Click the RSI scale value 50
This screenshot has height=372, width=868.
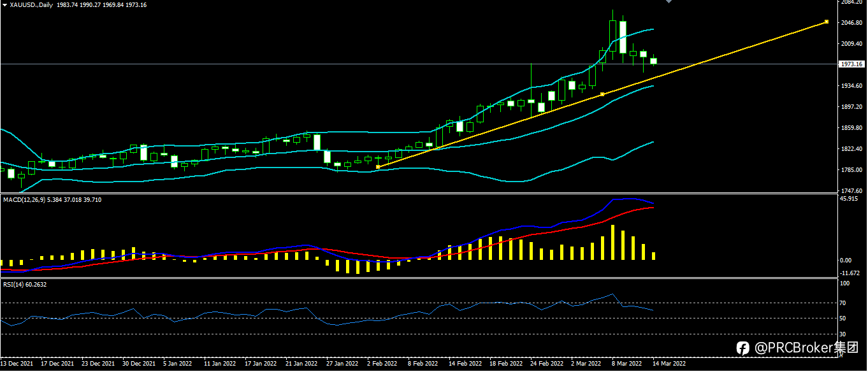(x=843, y=318)
